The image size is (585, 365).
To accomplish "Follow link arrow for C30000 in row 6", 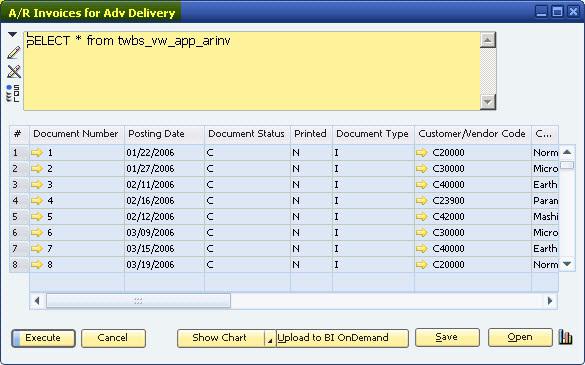I will (422, 233).
